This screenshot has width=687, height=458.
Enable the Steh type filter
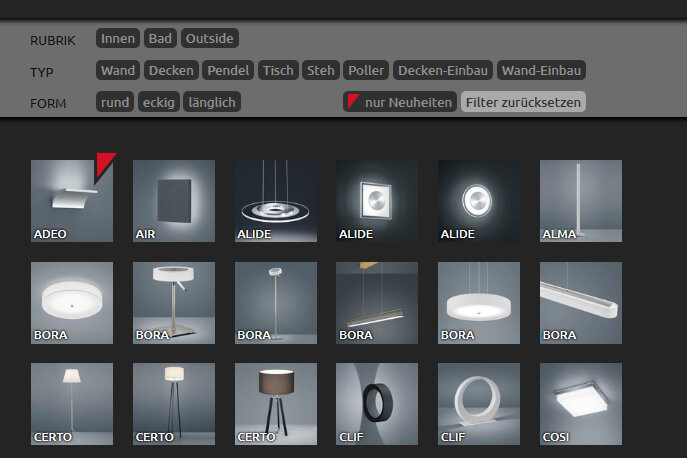click(x=321, y=71)
